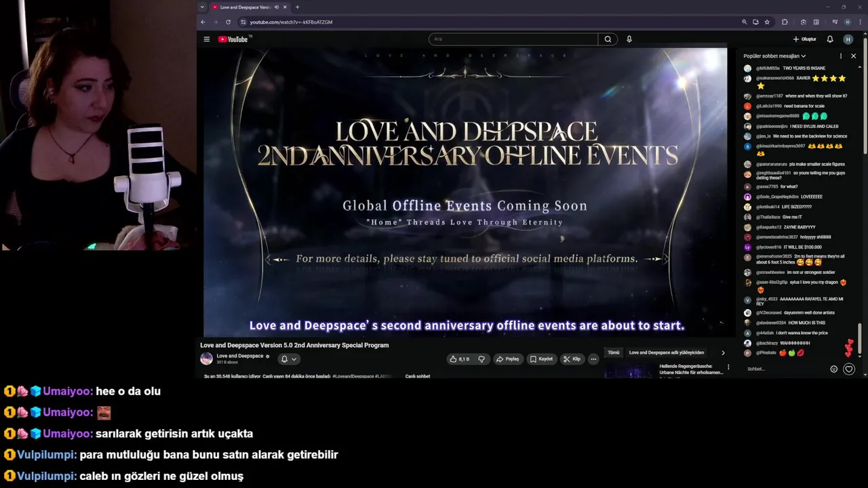This screenshot has height=488, width=868.
Task: Select chat message 'need banana for scale'
Action: 804,106
